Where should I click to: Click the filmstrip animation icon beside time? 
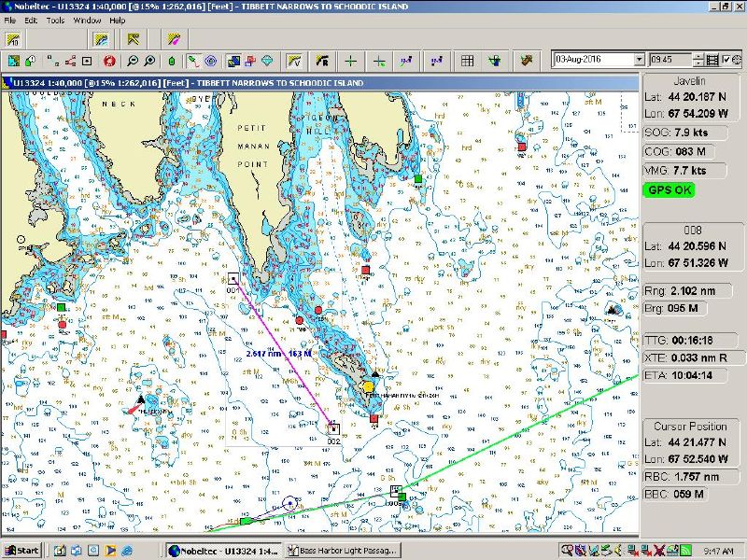(712, 60)
